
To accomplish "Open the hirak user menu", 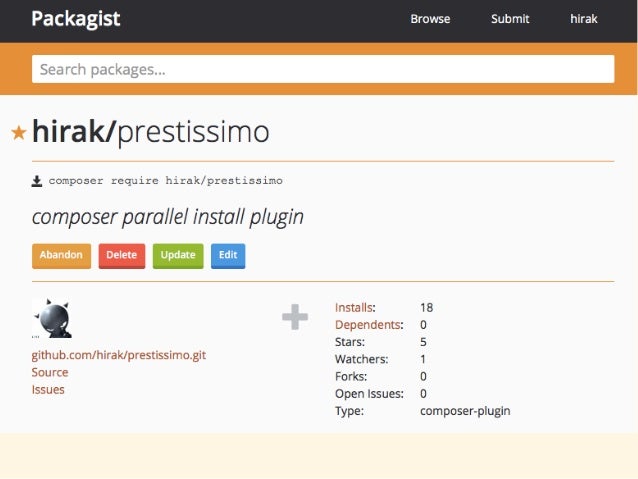I will (x=583, y=19).
